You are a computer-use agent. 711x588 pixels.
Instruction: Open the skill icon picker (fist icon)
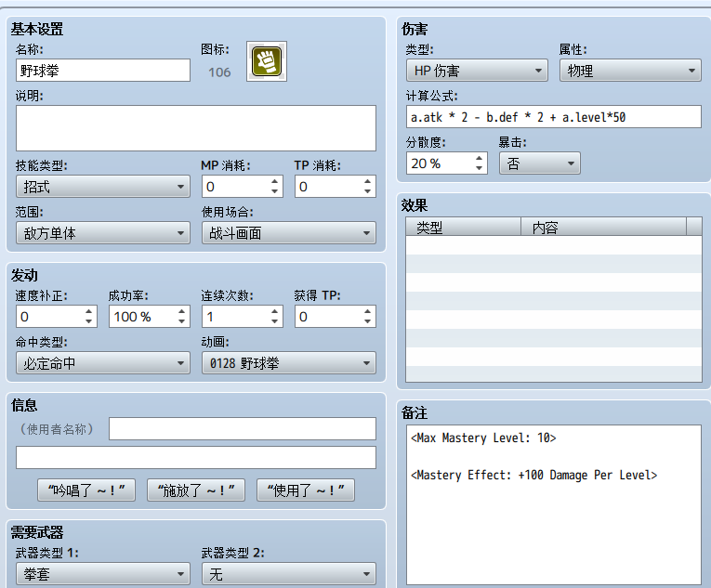pos(266,61)
